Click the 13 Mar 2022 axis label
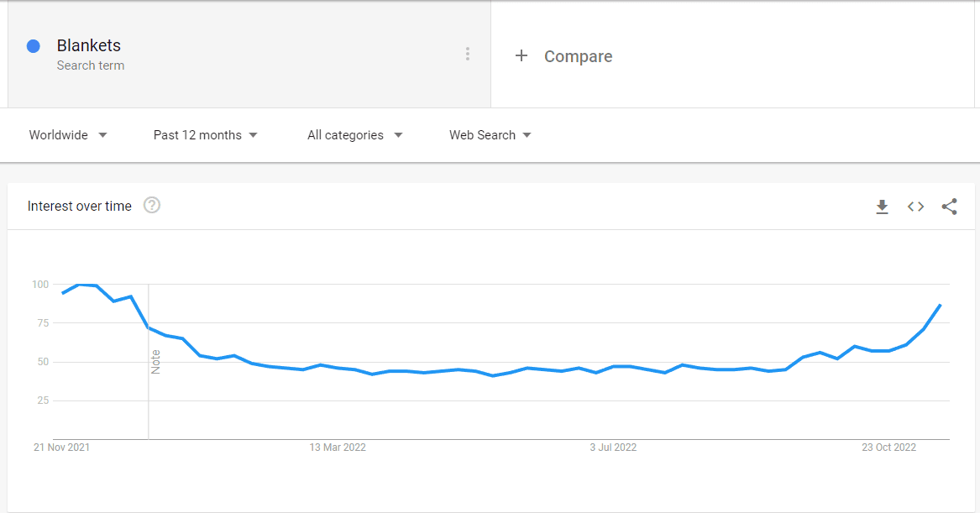 (x=338, y=448)
